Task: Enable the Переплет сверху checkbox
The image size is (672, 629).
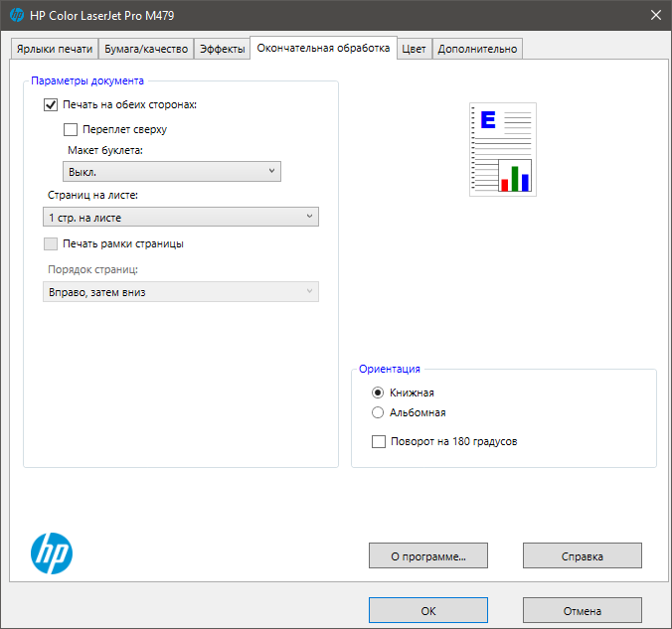Action: click(x=71, y=129)
